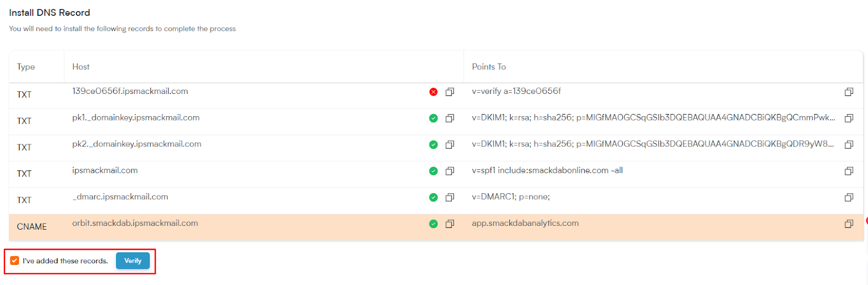Copy the orbit.smackdab CNAME host

(450, 224)
